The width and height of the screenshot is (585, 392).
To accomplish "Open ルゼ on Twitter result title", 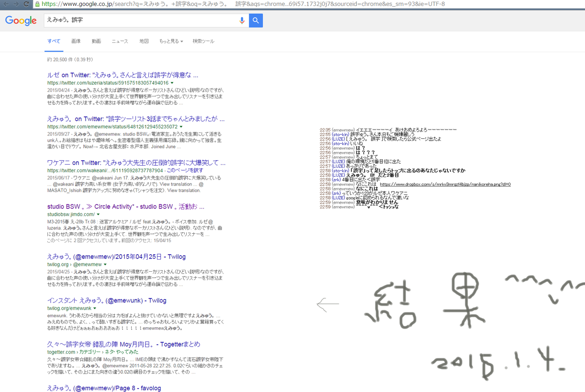I will [123, 75].
